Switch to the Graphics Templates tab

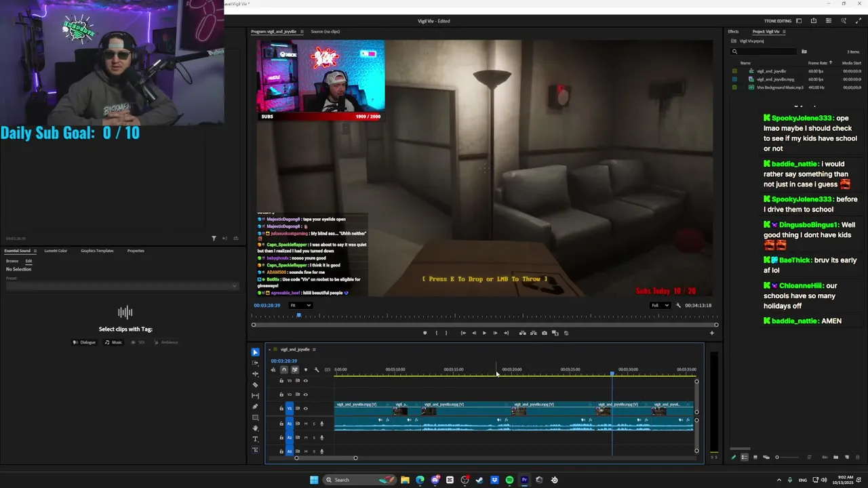point(97,251)
